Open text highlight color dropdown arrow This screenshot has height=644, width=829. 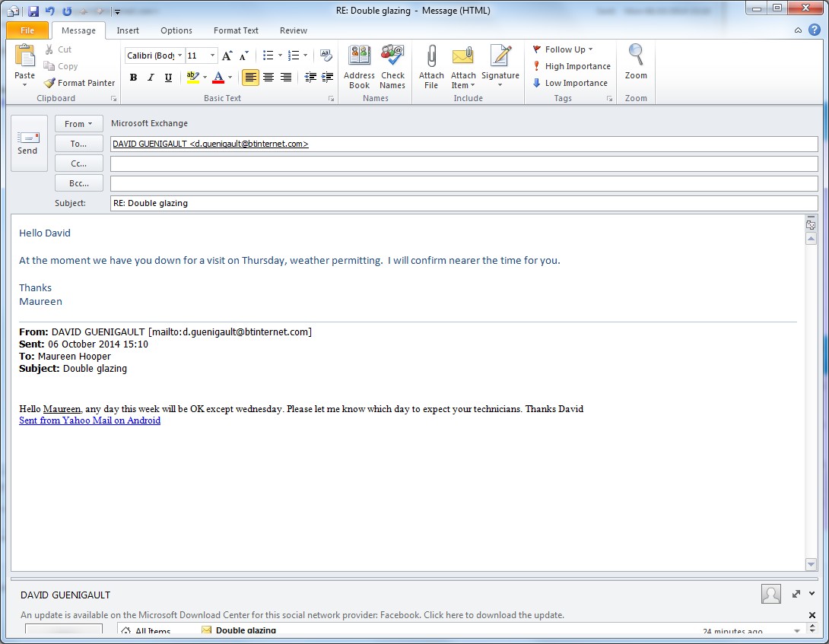click(205, 78)
